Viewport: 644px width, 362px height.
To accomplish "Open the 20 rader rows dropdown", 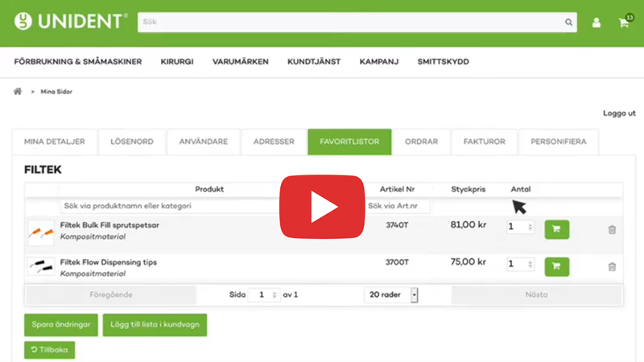I will [415, 295].
